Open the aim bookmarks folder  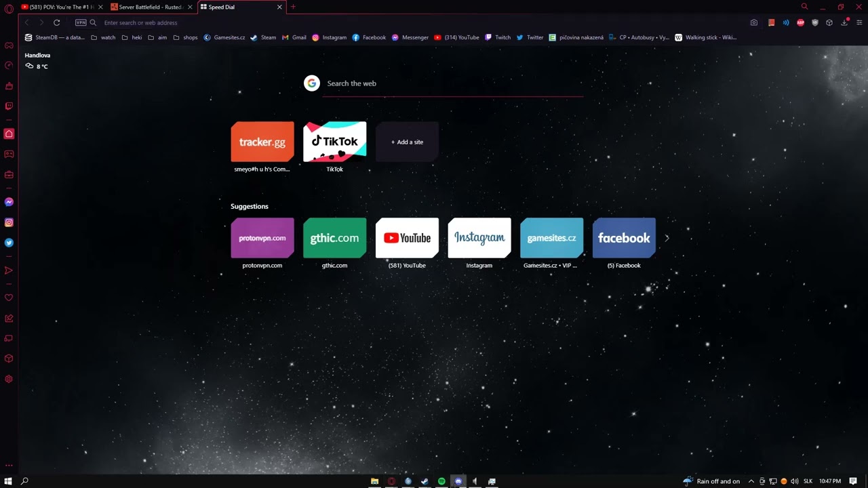point(157,37)
